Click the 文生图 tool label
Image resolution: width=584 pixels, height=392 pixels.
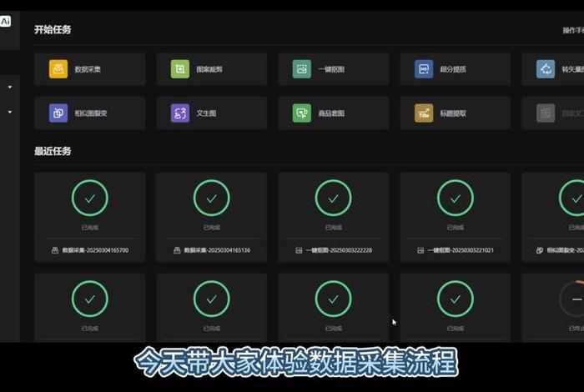206,113
